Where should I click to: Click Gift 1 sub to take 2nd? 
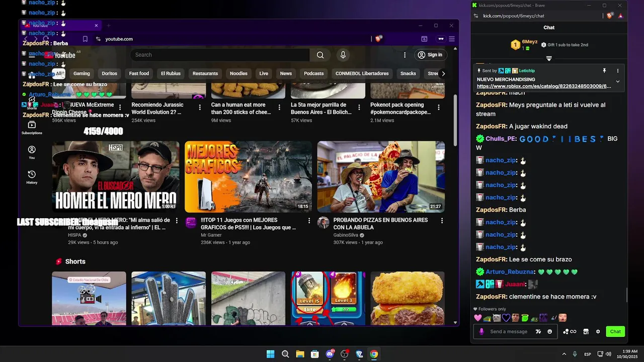pos(565,45)
